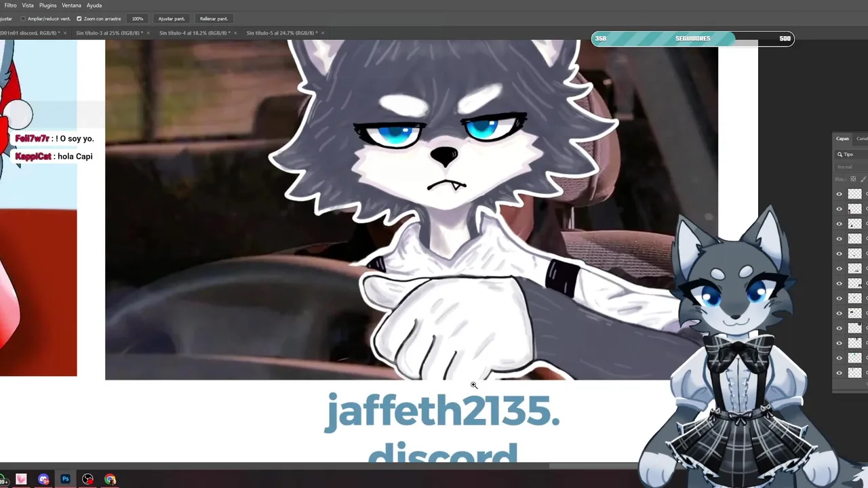This screenshot has height=488, width=868.
Task: Toggle lock image pixels brush icon
Action: click(864, 179)
